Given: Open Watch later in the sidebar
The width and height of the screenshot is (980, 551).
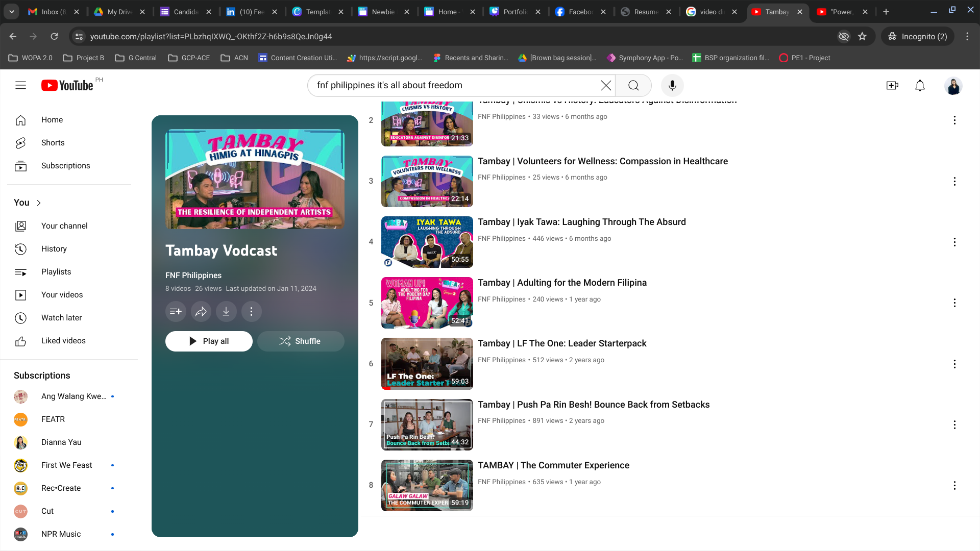Looking at the screenshot, I should click(x=69, y=318).
